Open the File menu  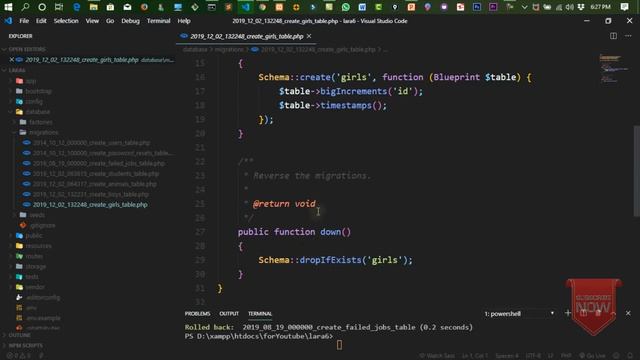(x=24, y=21)
